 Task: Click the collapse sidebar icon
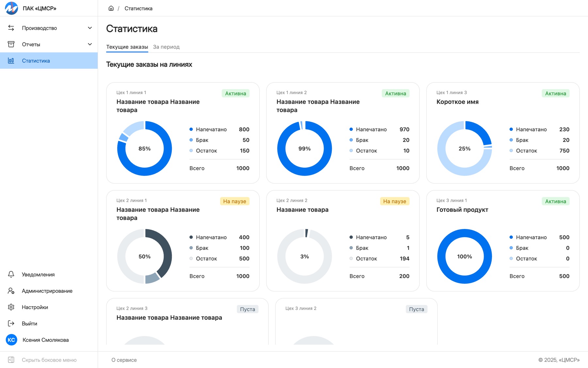(11, 360)
